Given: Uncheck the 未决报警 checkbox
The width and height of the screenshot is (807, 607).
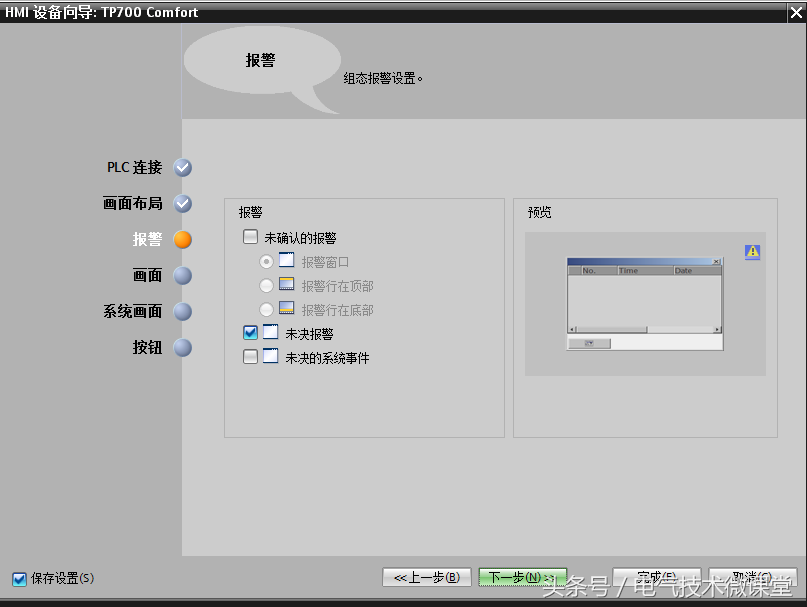Looking at the screenshot, I should pyautogui.click(x=250, y=333).
